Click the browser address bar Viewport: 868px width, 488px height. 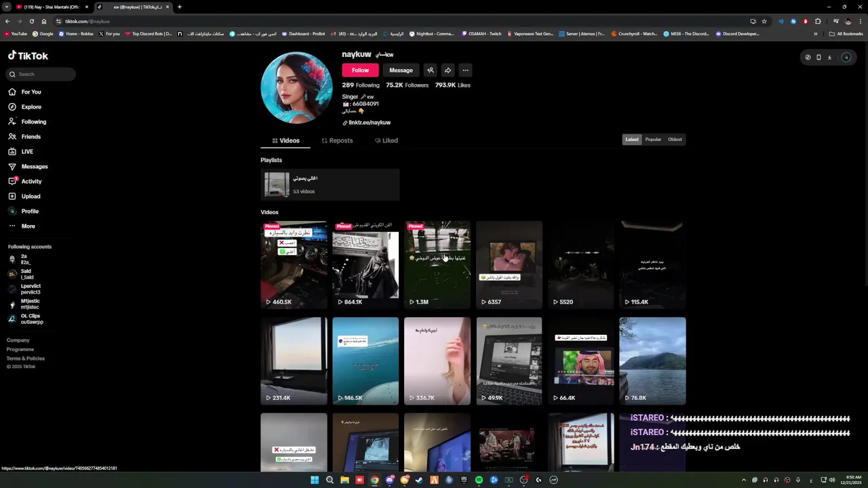(x=400, y=21)
